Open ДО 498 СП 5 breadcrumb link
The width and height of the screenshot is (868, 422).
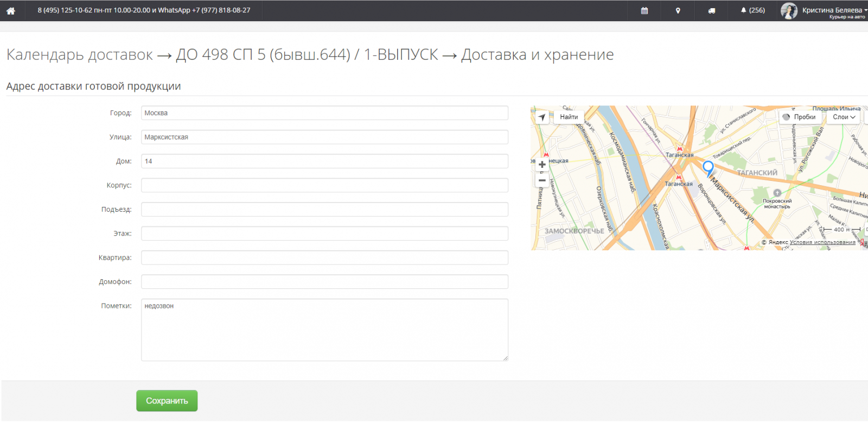click(307, 55)
